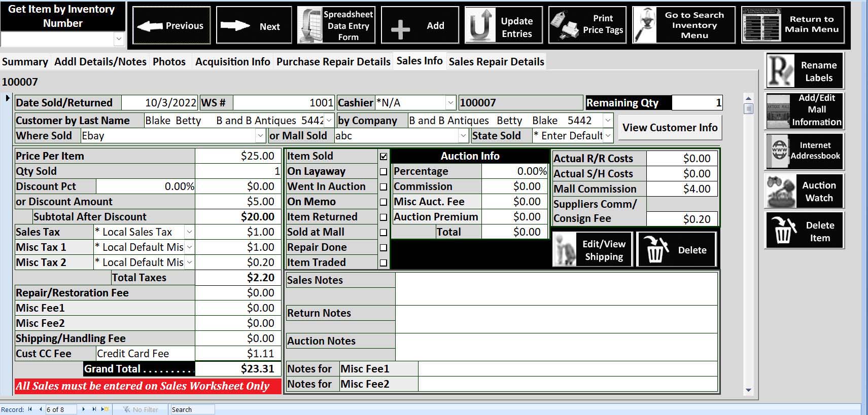Click the Sales Info tab

click(420, 61)
